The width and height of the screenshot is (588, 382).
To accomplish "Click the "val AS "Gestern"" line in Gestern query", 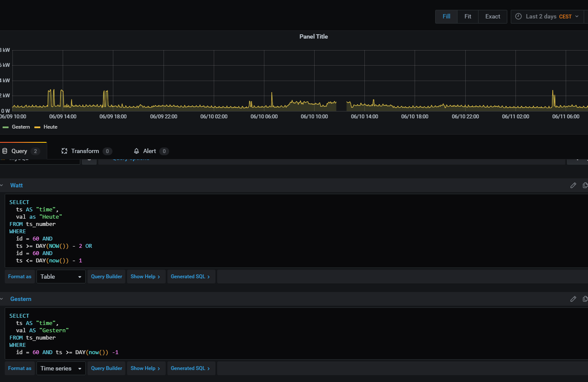I will (42, 330).
